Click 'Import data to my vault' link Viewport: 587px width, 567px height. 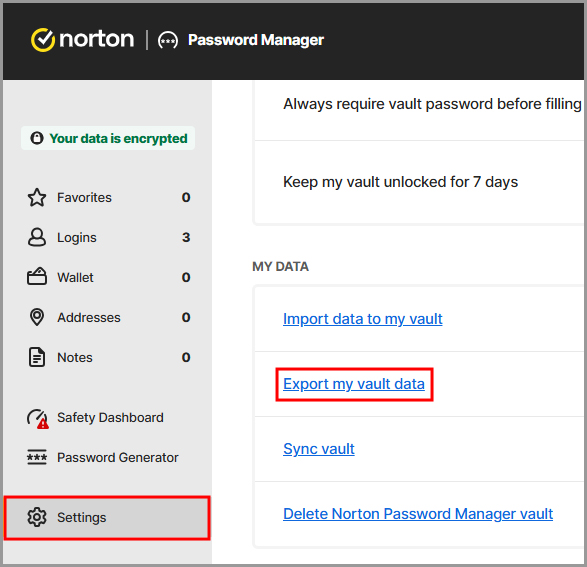[x=362, y=319]
